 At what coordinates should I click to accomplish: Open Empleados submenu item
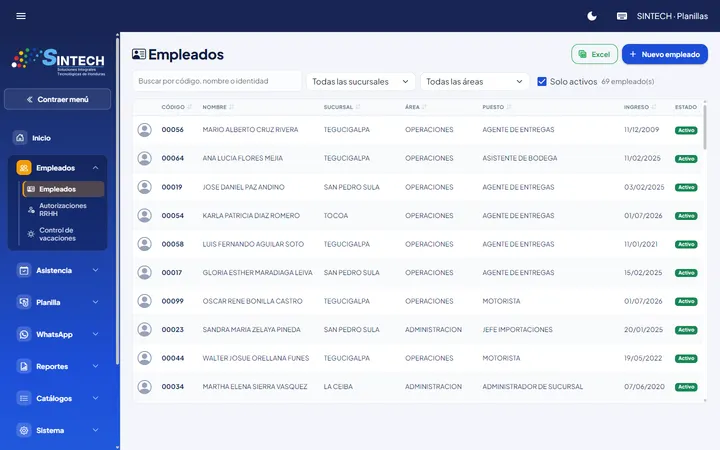point(63,189)
